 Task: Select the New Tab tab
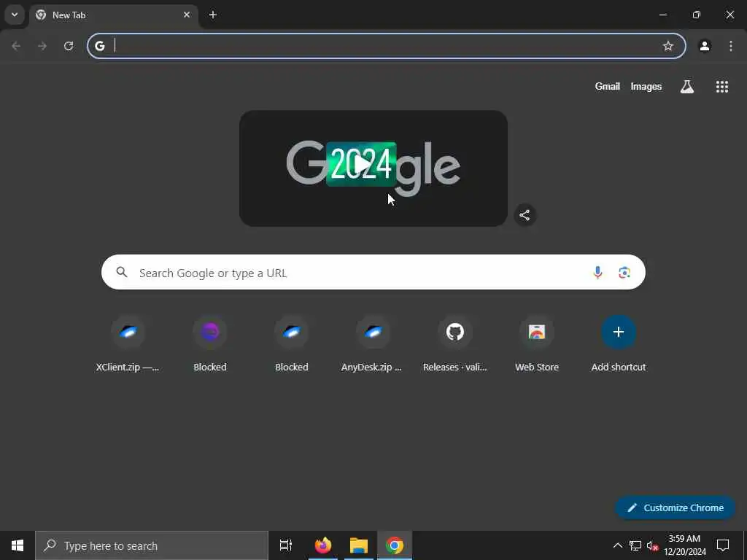point(113,15)
